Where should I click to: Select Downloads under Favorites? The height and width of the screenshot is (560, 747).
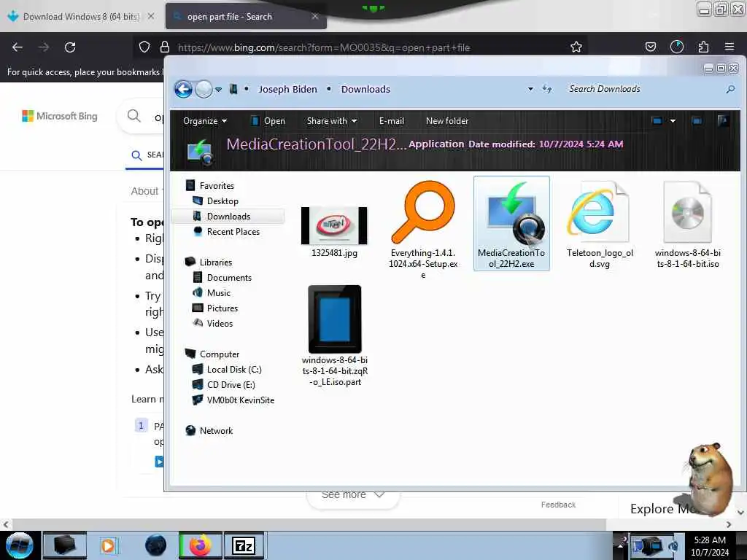(228, 216)
